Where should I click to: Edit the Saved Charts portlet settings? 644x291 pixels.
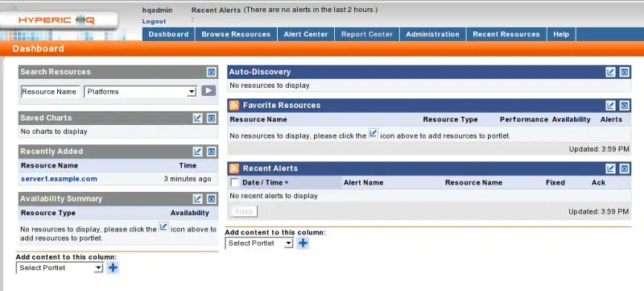[x=197, y=118]
